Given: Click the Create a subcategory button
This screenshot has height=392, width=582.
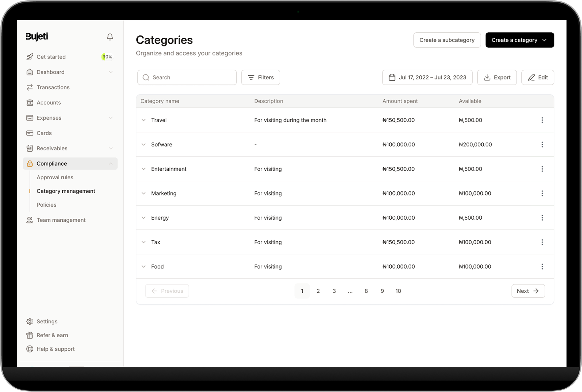Looking at the screenshot, I should pos(447,40).
